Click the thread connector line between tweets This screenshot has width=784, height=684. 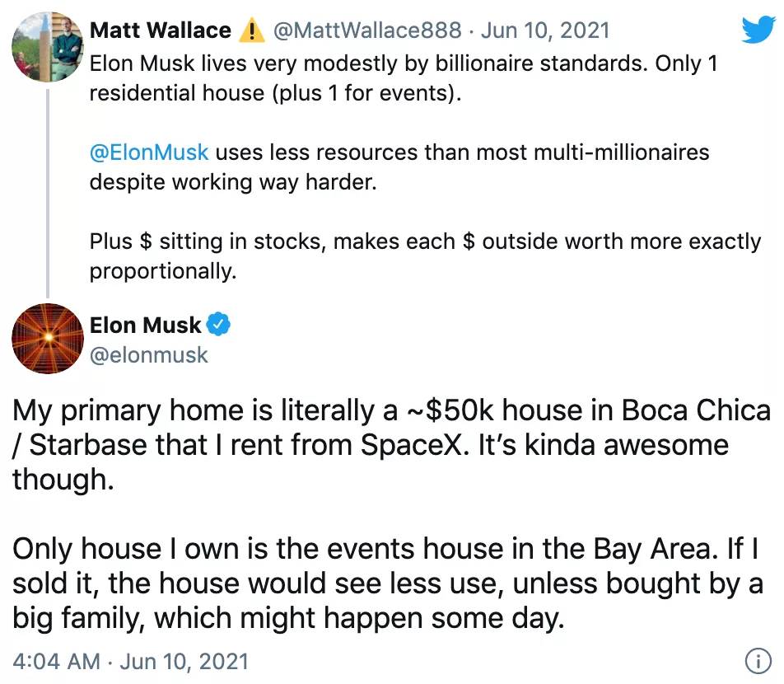tap(48, 193)
